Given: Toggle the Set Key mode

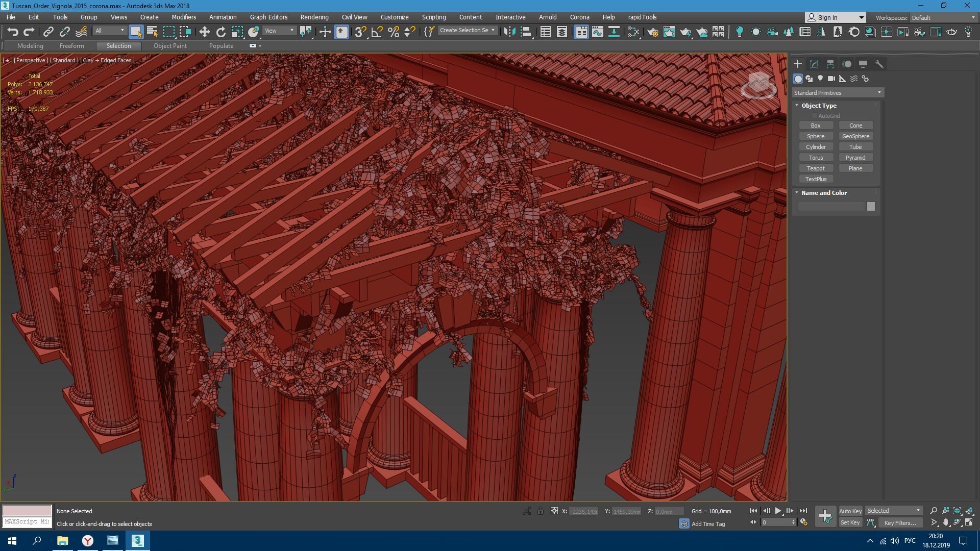Looking at the screenshot, I should coord(850,523).
